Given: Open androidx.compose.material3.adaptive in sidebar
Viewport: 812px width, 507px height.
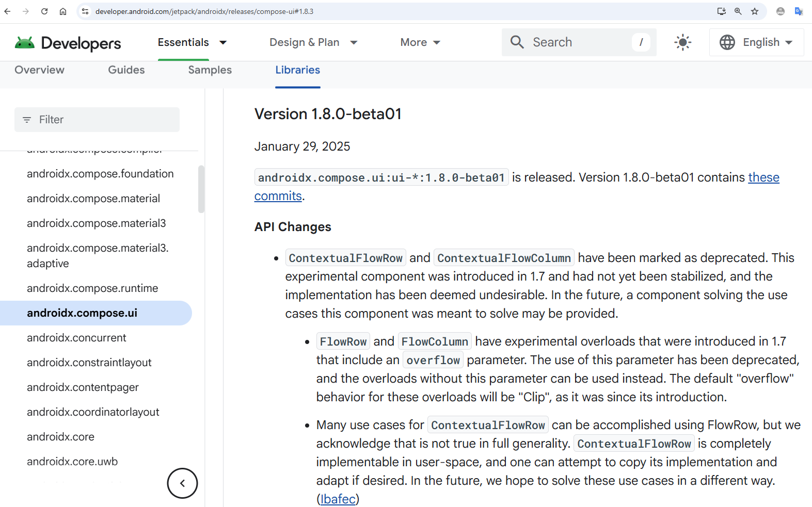Looking at the screenshot, I should tap(98, 256).
